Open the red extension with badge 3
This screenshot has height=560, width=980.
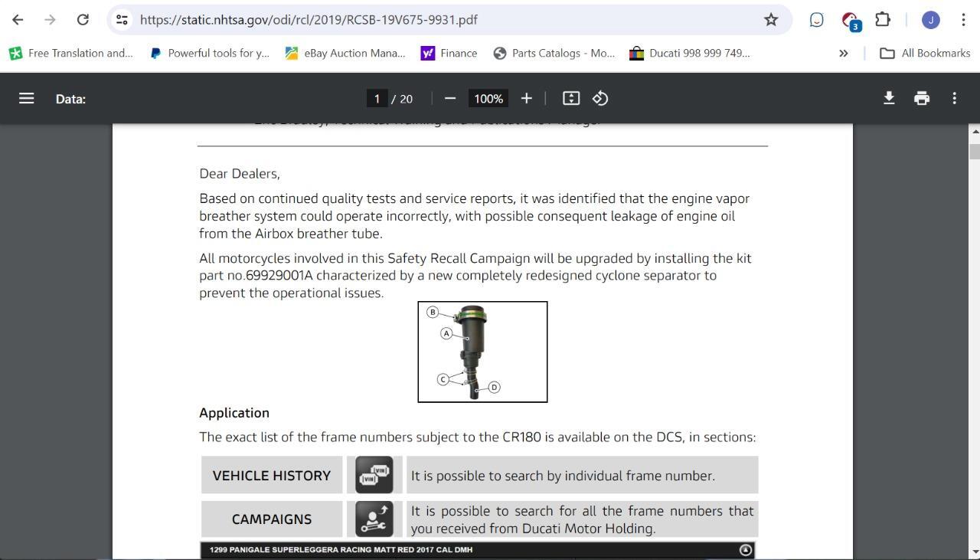click(x=850, y=21)
